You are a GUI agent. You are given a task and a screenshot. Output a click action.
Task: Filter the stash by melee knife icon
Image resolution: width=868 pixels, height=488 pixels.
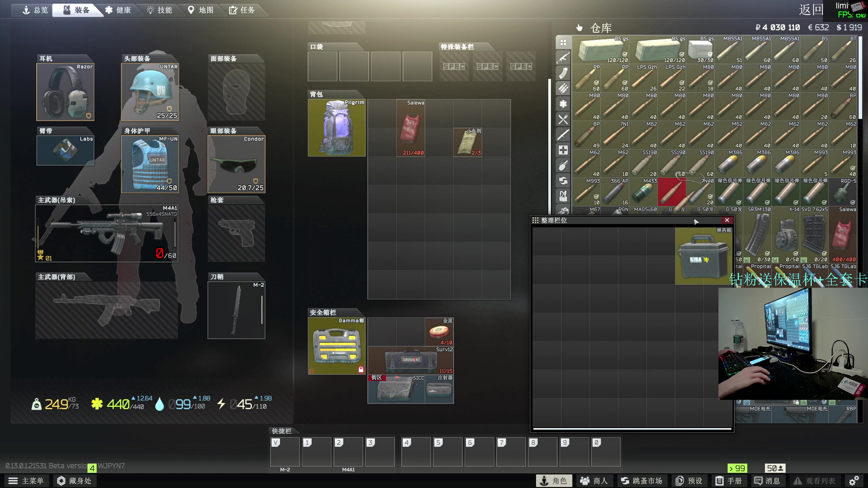coord(563,135)
